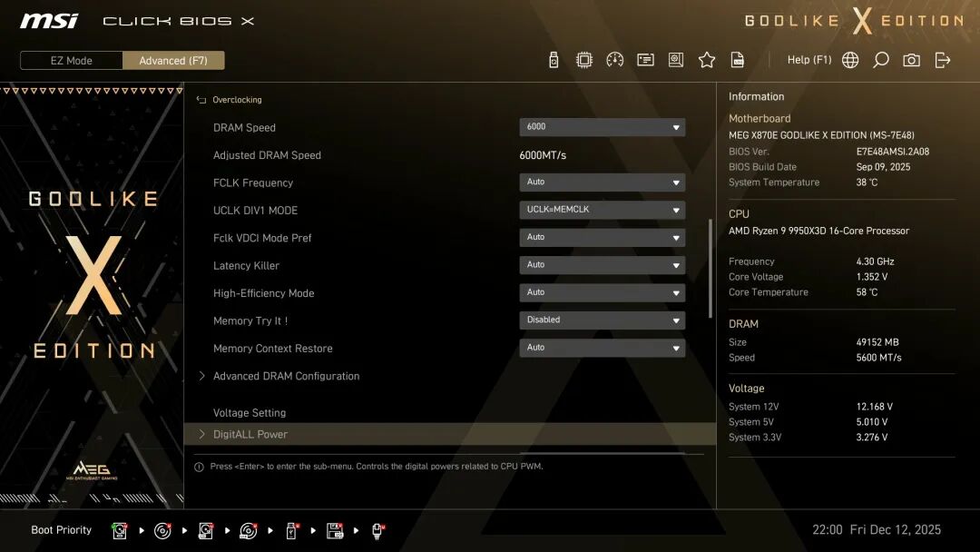980x552 pixels.
Task: Click System Temperature 38 °C value
Action: click(867, 182)
